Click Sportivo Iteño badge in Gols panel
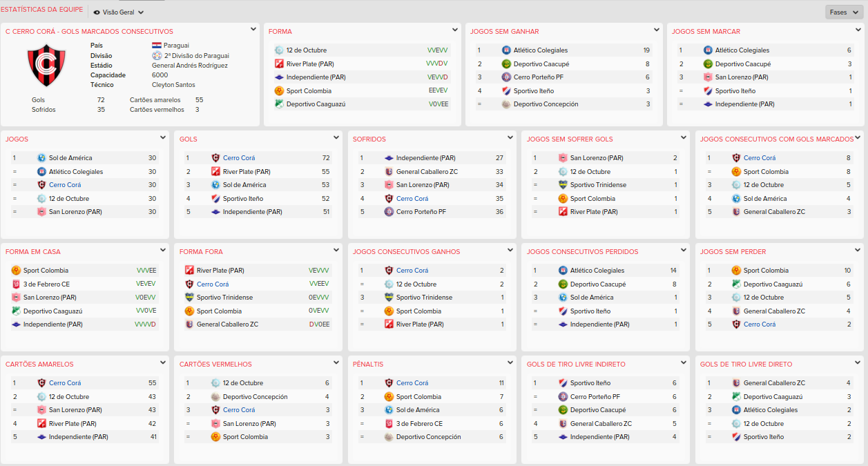 coord(215,199)
